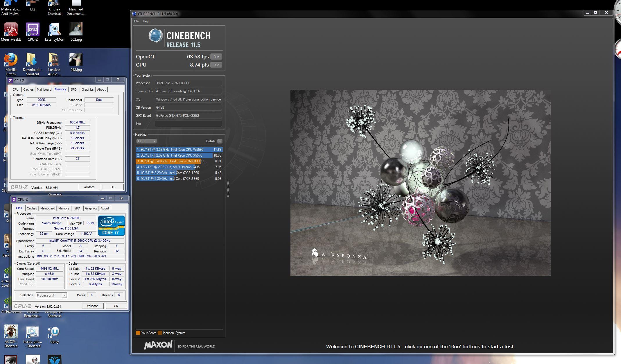The width and height of the screenshot is (621, 364).
Task: Open the MemTweakIt desktop icon
Action: 11,32
